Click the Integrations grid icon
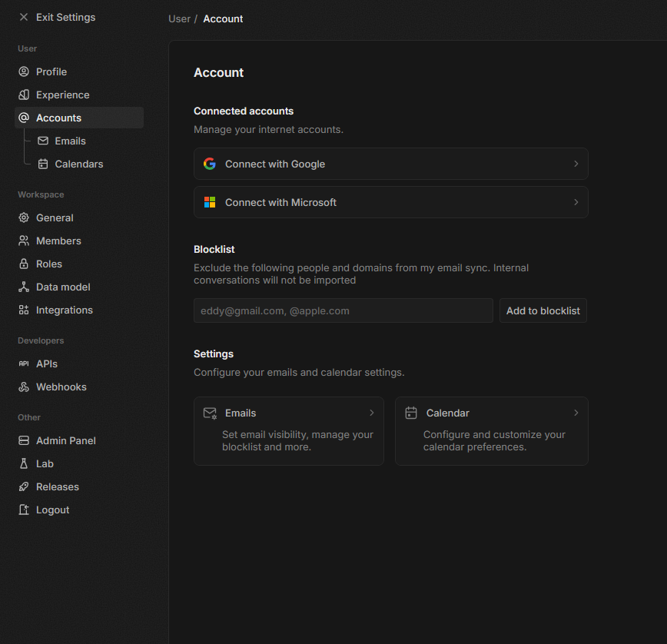Screen dimensions: 667x644 pos(24,310)
